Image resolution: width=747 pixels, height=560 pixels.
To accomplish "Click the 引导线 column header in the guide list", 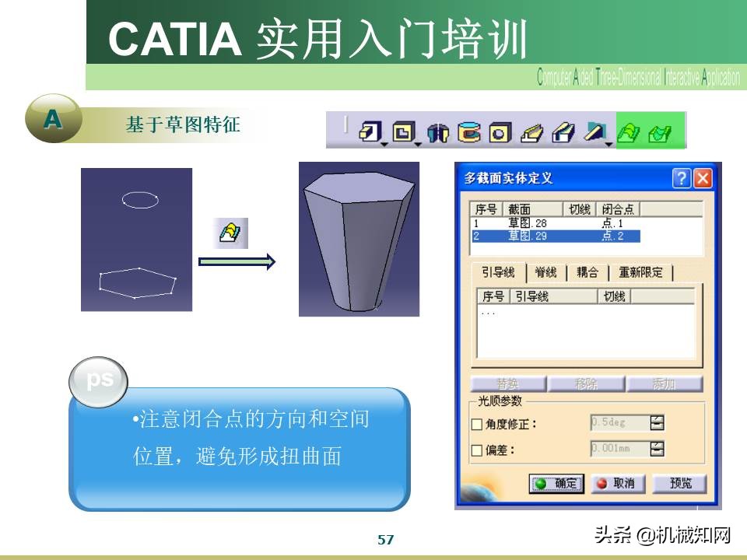I will [554, 296].
